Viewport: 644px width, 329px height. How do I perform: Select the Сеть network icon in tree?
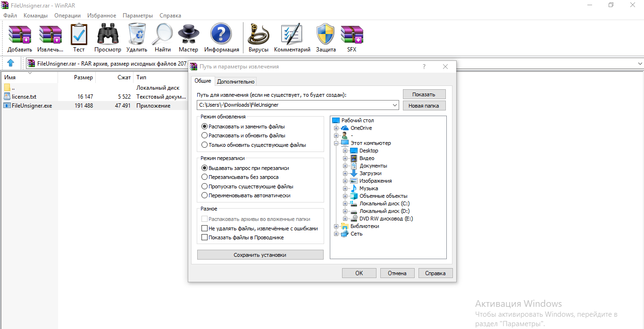point(345,234)
